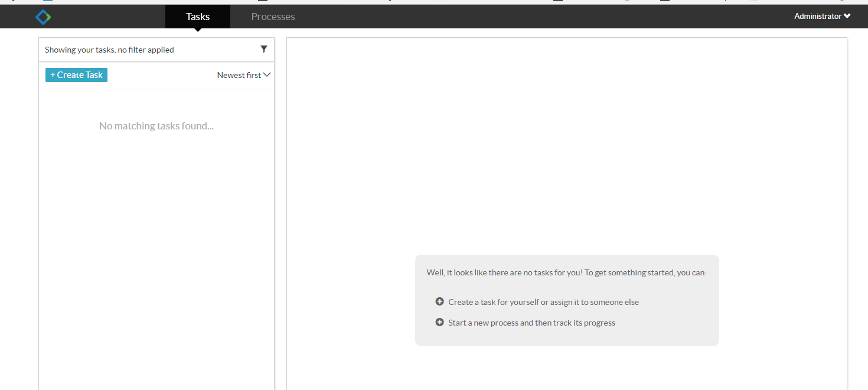Click empty dark navigation bar right of Processes
This screenshot has width=868, height=390.
531,17
